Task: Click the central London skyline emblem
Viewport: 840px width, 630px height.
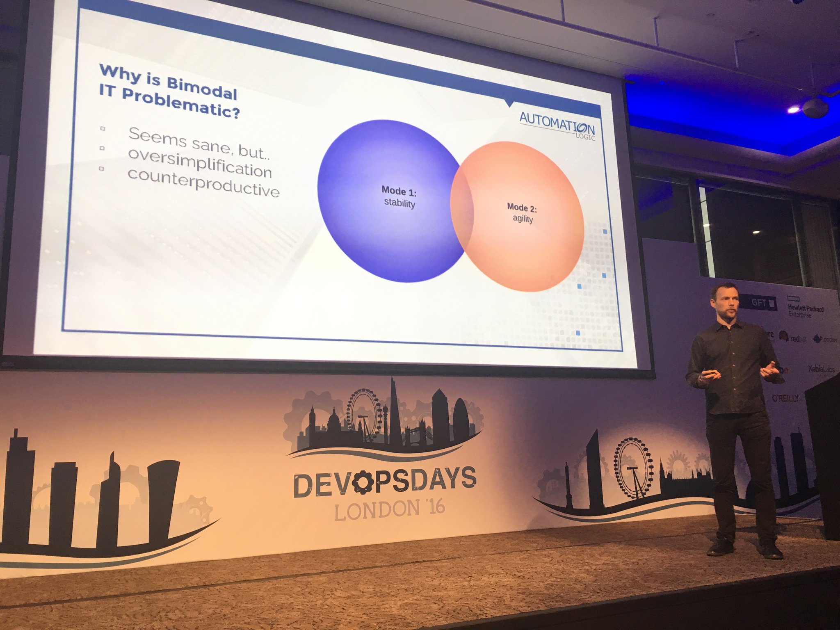Action: click(x=383, y=422)
